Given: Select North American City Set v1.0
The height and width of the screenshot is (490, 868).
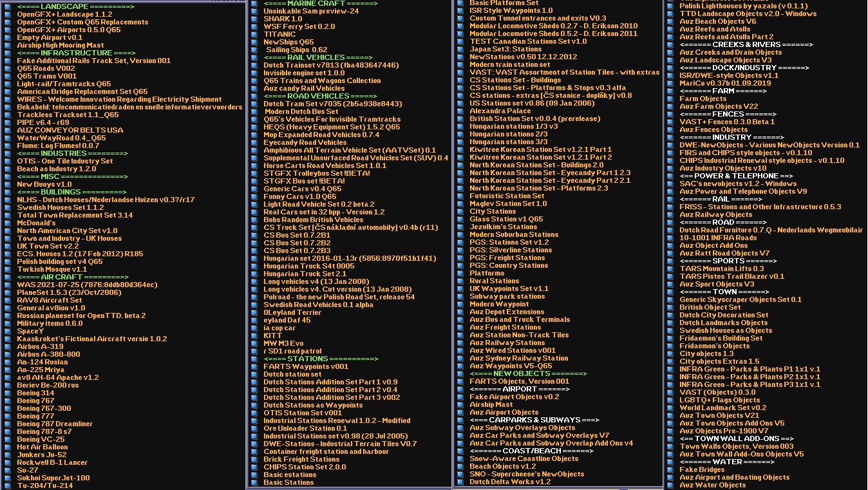Looking at the screenshot, I should (67, 231).
